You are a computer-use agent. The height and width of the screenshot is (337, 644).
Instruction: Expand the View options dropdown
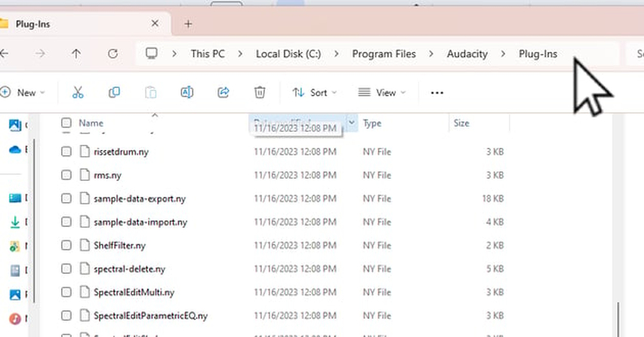coord(382,93)
